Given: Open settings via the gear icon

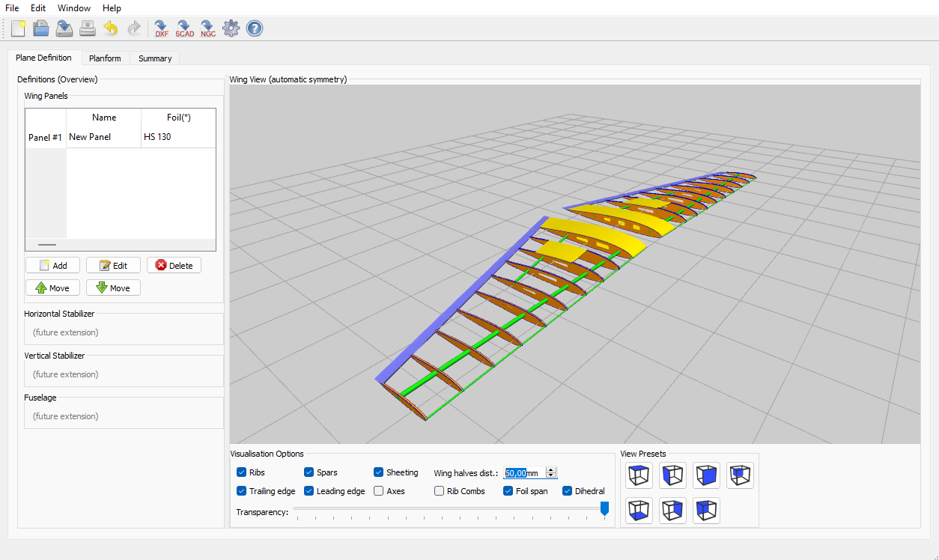Looking at the screenshot, I should [231, 28].
